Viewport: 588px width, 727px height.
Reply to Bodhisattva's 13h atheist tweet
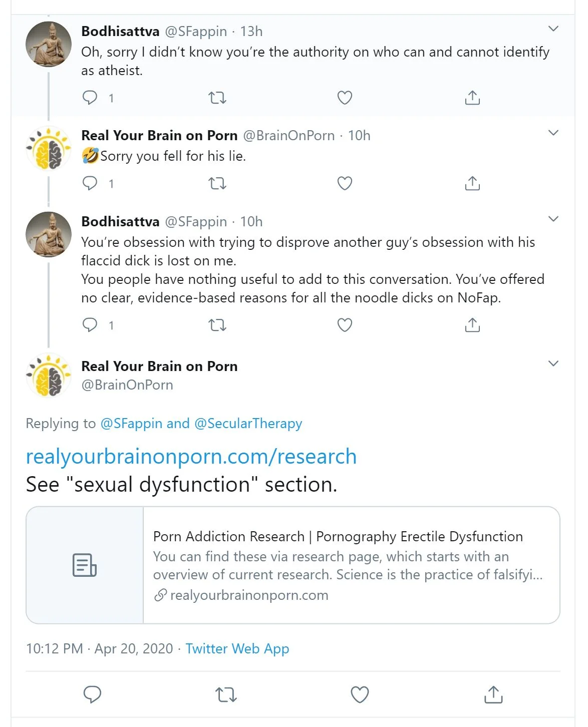(90, 97)
